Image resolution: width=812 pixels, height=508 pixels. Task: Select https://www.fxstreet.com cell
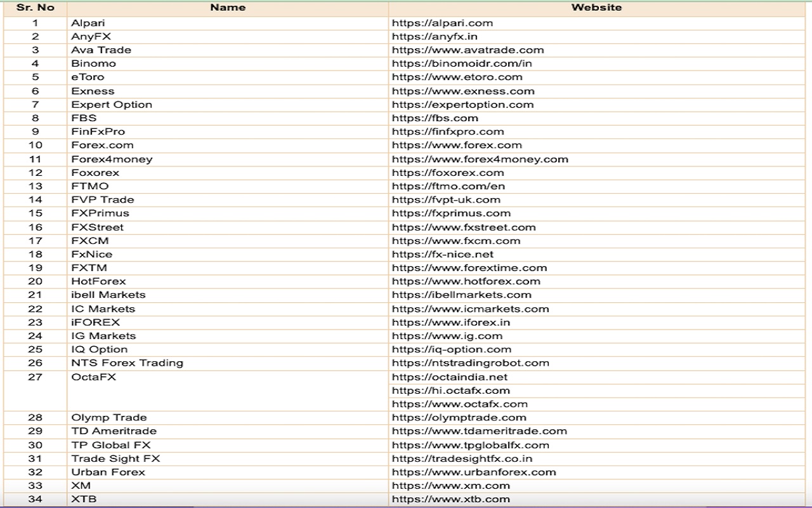point(596,227)
